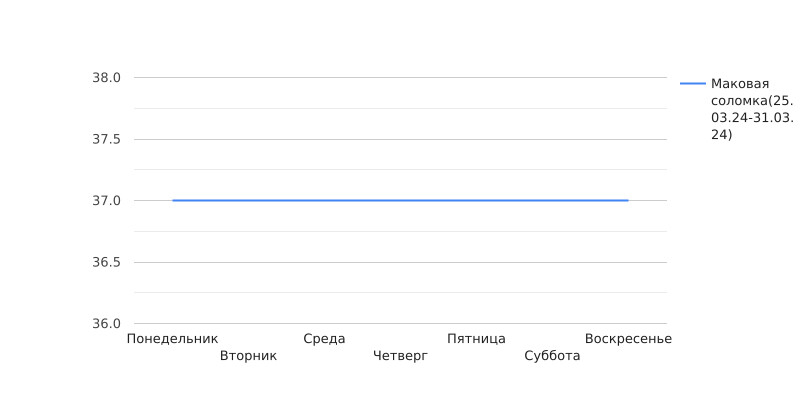Click the Суббота axis label

click(553, 356)
